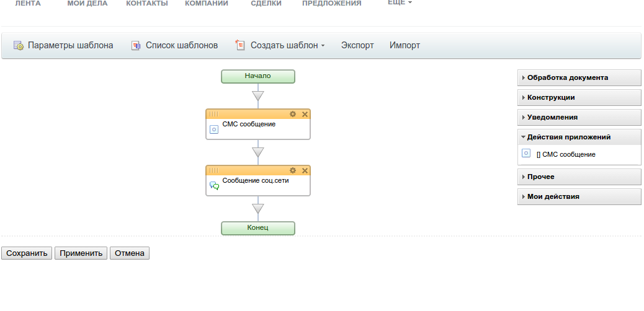Expand the Прочее section
Viewport: 644px width, 311px height.
coord(579,177)
